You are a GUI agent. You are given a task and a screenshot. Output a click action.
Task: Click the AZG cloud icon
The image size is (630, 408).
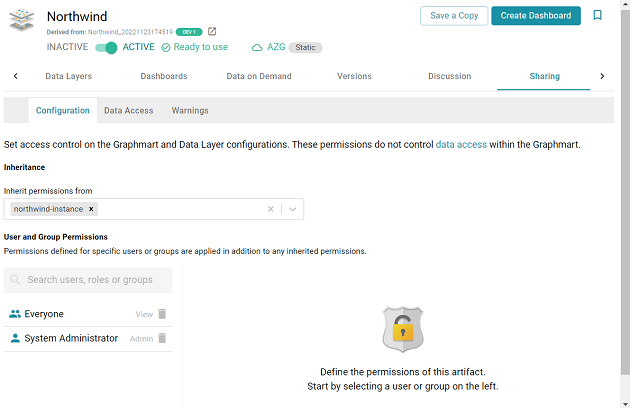(257, 47)
